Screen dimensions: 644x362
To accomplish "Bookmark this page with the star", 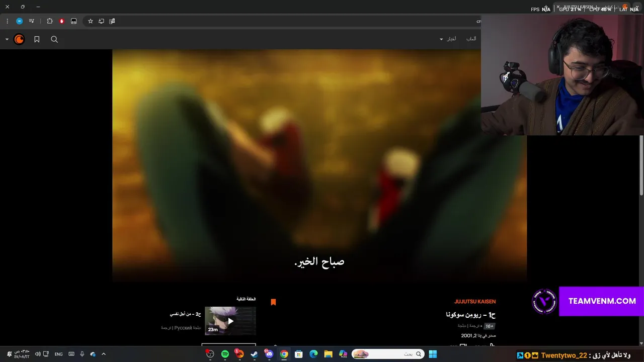I will (x=91, y=21).
